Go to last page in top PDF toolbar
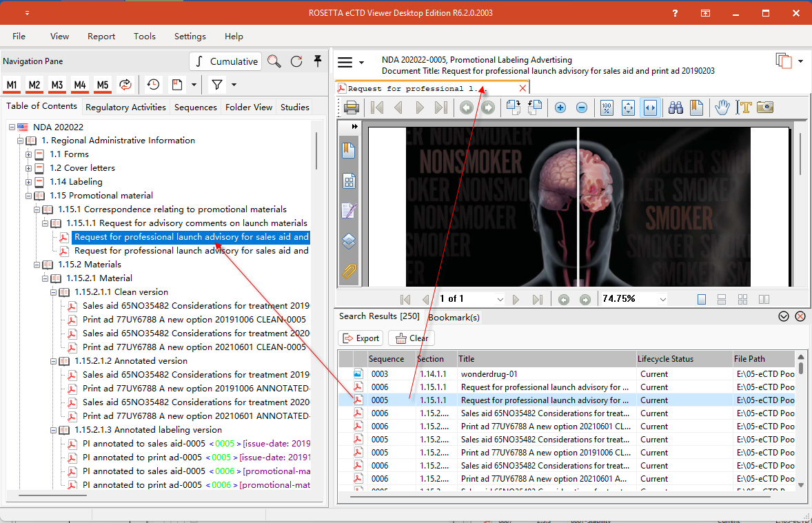The image size is (812, 523). point(440,107)
